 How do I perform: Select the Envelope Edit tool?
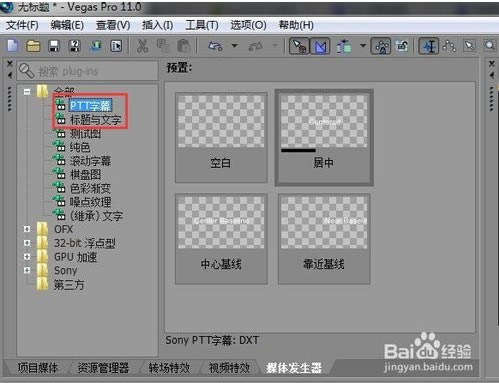pyautogui.click(x=449, y=46)
